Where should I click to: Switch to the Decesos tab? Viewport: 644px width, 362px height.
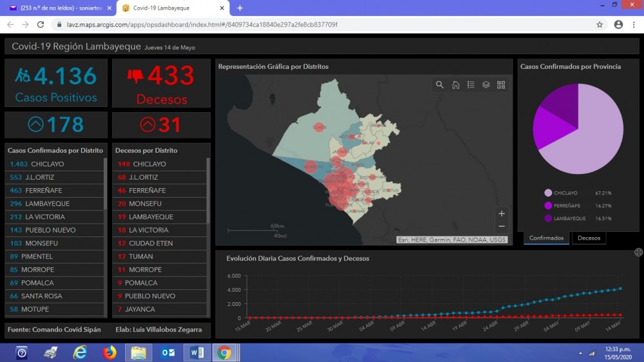[589, 238]
